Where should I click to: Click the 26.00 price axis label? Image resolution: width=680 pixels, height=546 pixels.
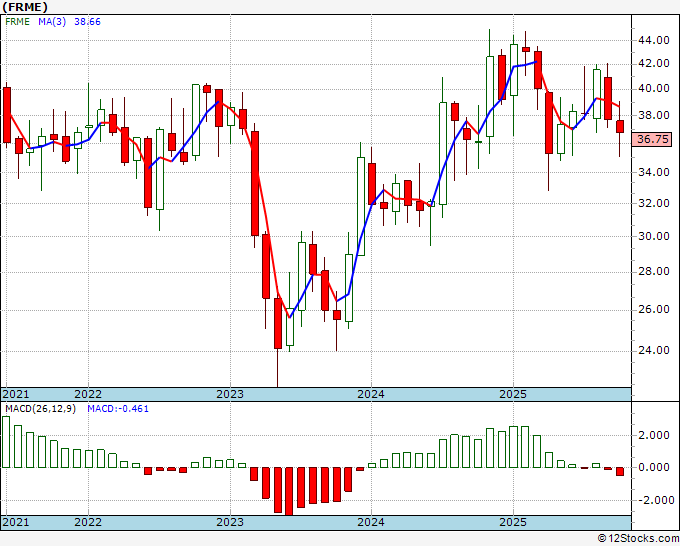tap(654, 309)
